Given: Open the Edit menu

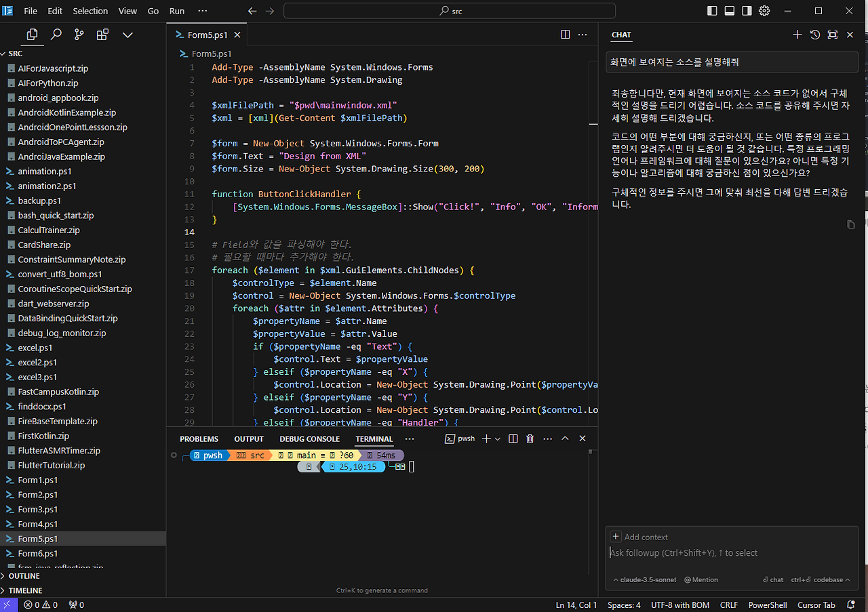Looking at the screenshot, I should point(55,11).
